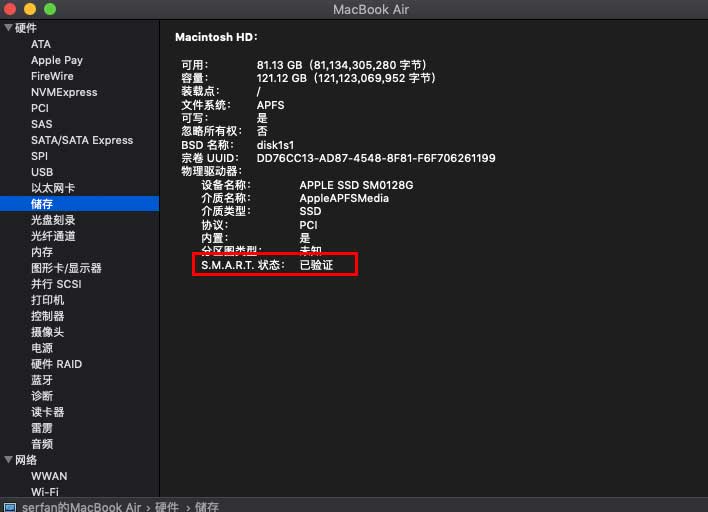Click the Macintosh HD volume heading

coord(216,37)
